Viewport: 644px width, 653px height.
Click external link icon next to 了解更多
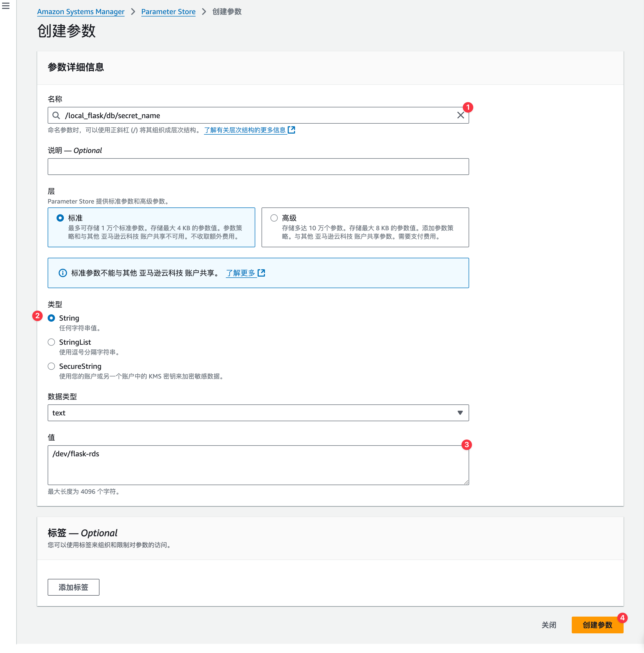click(262, 273)
